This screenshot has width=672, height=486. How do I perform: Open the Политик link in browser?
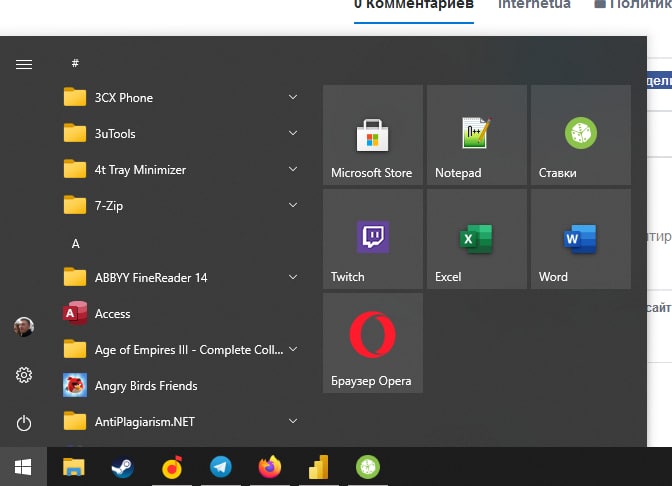coord(633,5)
